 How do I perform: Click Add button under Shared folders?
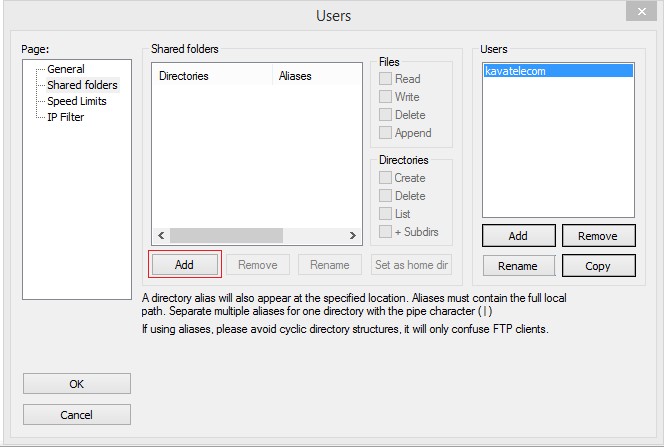tap(184, 265)
